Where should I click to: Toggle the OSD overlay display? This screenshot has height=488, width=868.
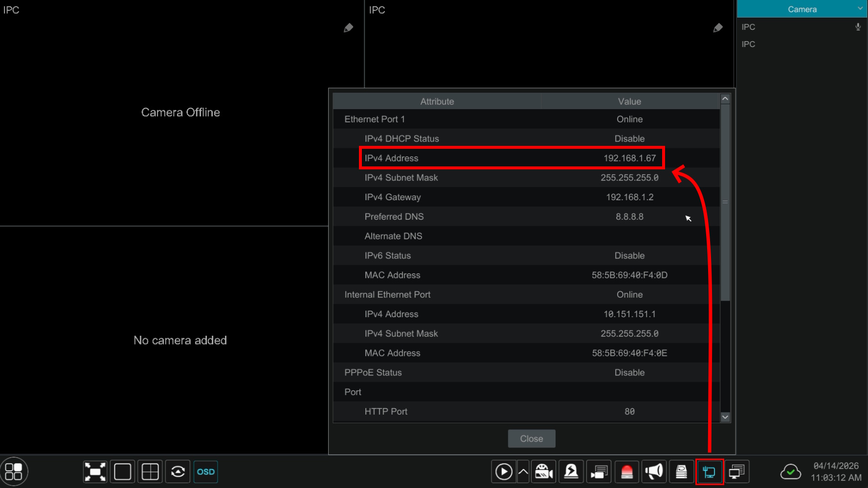tap(205, 472)
